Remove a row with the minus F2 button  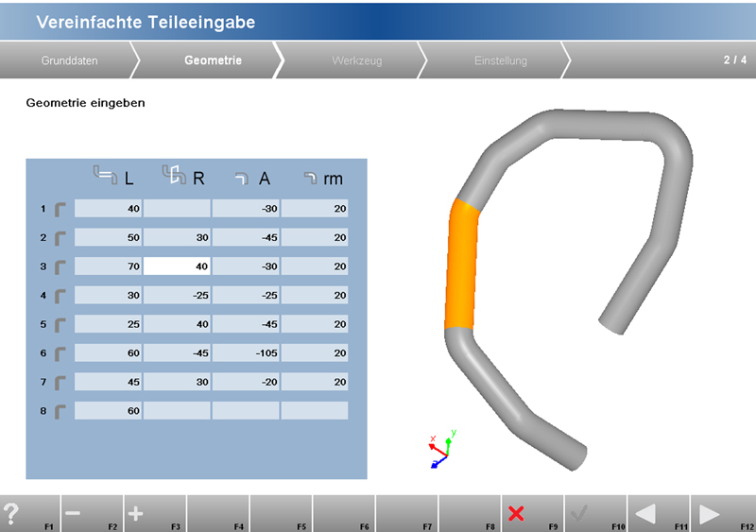click(92, 514)
